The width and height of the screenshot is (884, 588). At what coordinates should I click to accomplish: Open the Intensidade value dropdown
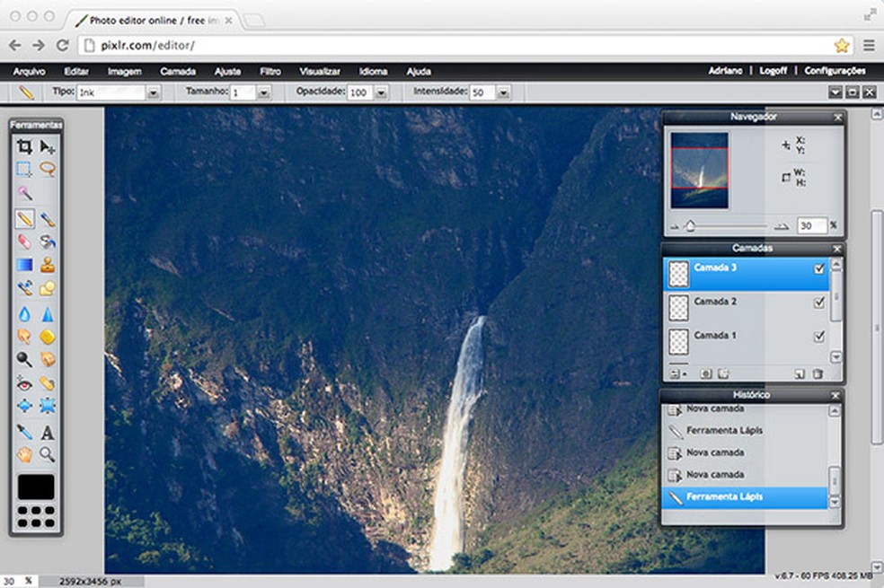click(503, 92)
